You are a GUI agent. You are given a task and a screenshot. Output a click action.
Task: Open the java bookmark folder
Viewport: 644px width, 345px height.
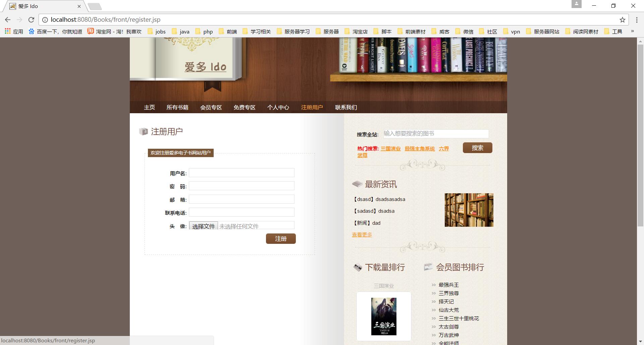coord(180,31)
